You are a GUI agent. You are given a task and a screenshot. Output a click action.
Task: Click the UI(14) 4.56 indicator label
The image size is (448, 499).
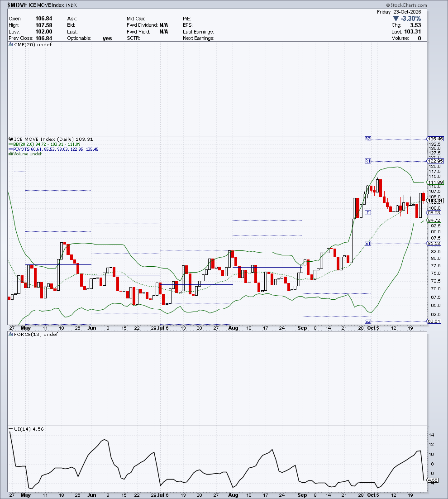29,429
